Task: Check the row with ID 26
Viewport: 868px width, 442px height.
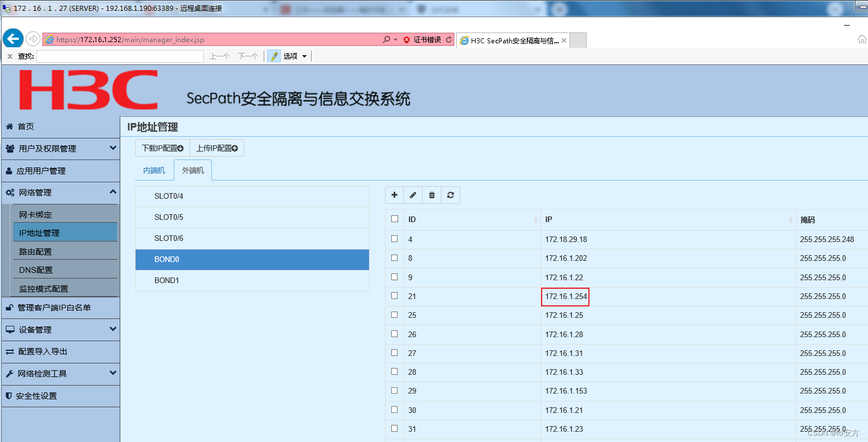Action: pyautogui.click(x=394, y=334)
